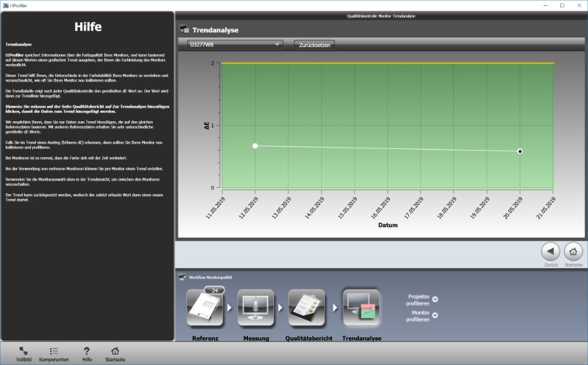Screen dimensions: 588x365
Task: Click the Zurück round arrow button
Action: point(550,251)
